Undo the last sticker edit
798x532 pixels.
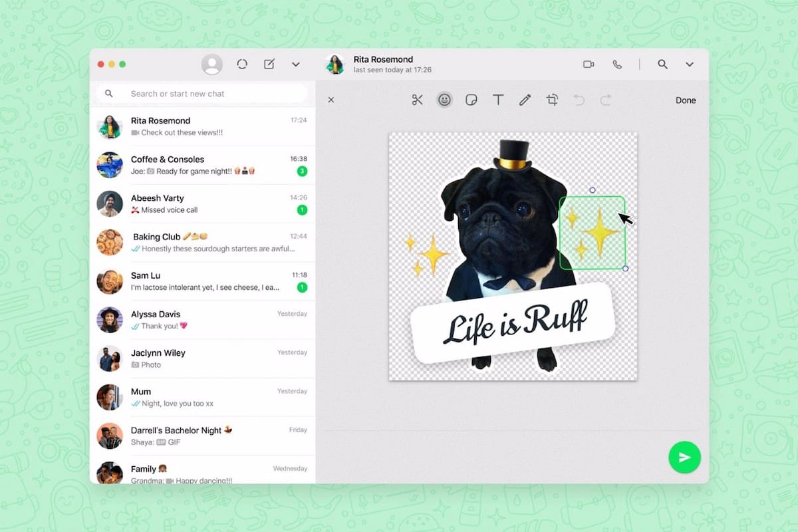pos(579,100)
